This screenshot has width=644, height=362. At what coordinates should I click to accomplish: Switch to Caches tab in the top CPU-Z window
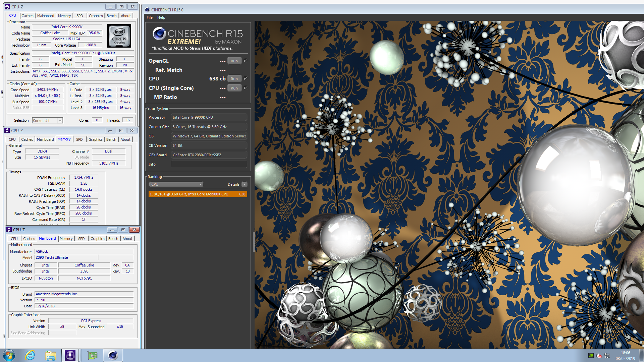point(28,16)
